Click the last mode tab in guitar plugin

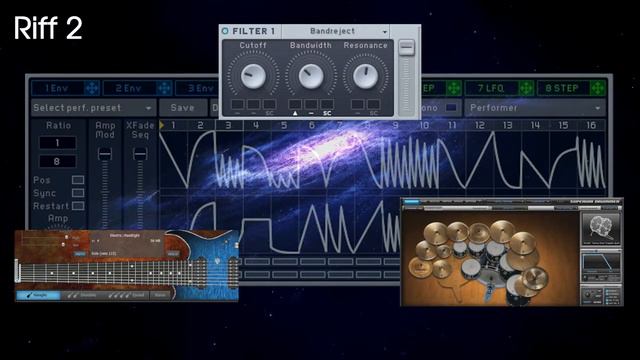(x=160, y=295)
